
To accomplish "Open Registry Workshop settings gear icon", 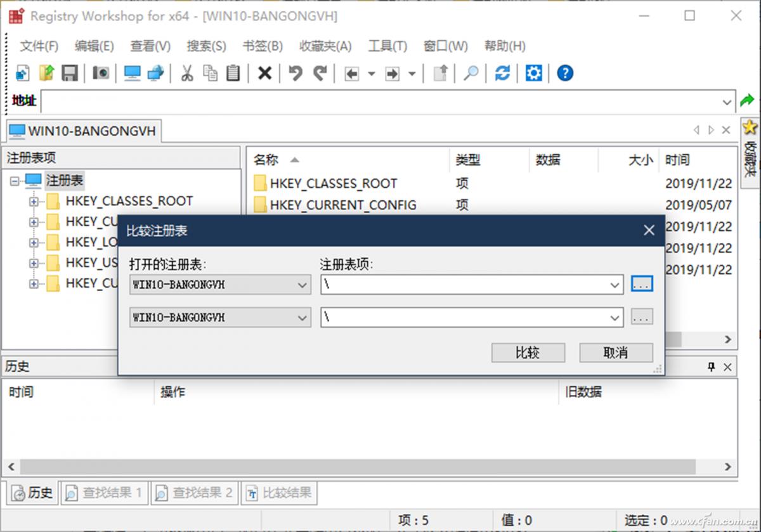I will point(533,73).
